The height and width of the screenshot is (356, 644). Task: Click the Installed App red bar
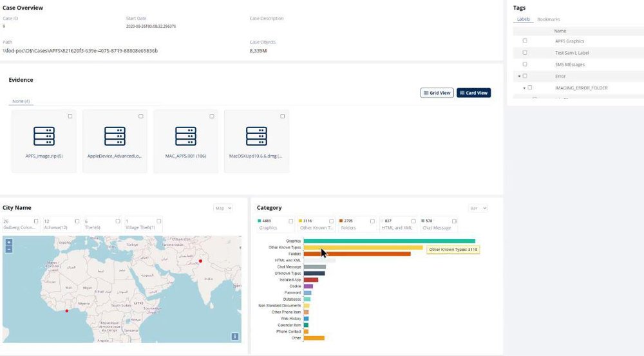coord(311,279)
